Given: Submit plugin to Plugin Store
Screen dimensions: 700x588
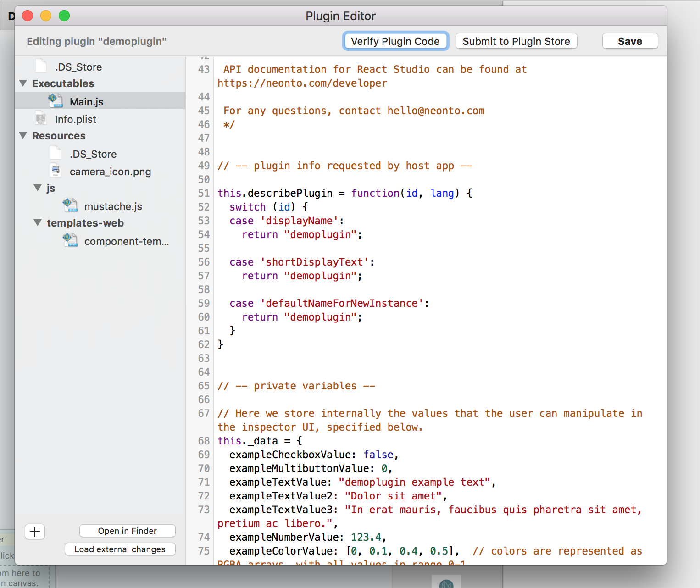Looking at the screenshot, I should (x=516, y=41).
